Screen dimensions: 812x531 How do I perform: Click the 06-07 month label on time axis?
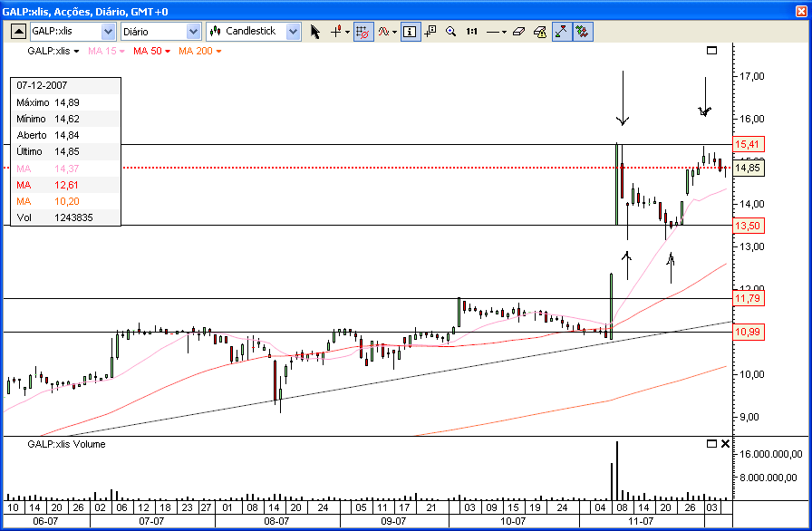(x=45, y=521)
